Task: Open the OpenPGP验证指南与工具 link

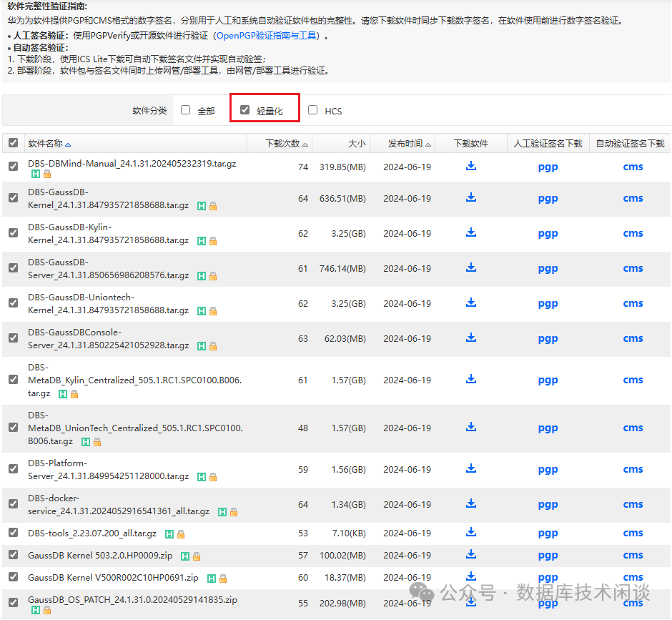Action: click(266, 36)
